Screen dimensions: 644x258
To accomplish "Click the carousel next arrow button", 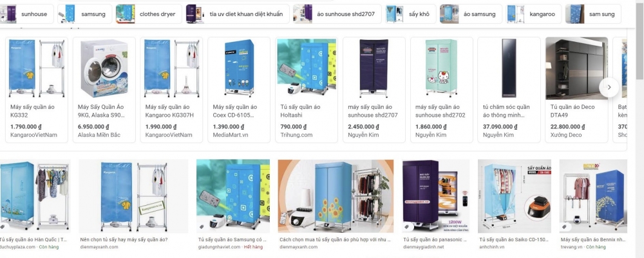I will click(609, 87).
